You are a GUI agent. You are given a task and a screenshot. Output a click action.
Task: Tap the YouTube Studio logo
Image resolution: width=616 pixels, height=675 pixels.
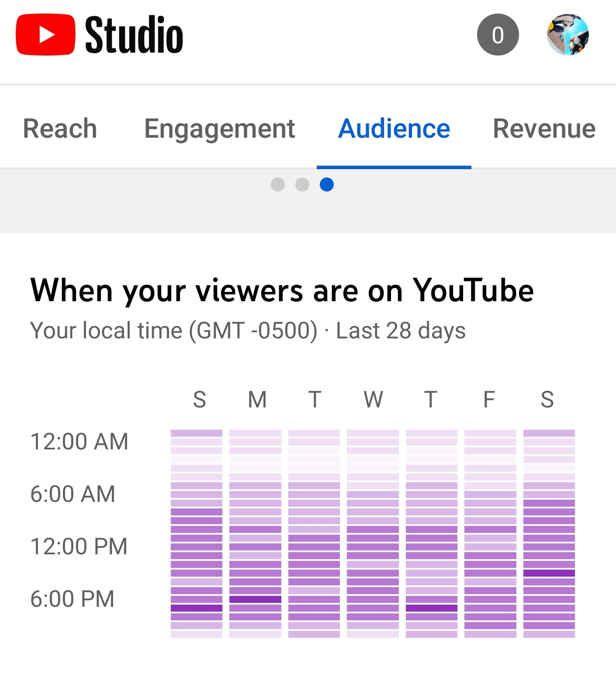(x=100, y=35)
